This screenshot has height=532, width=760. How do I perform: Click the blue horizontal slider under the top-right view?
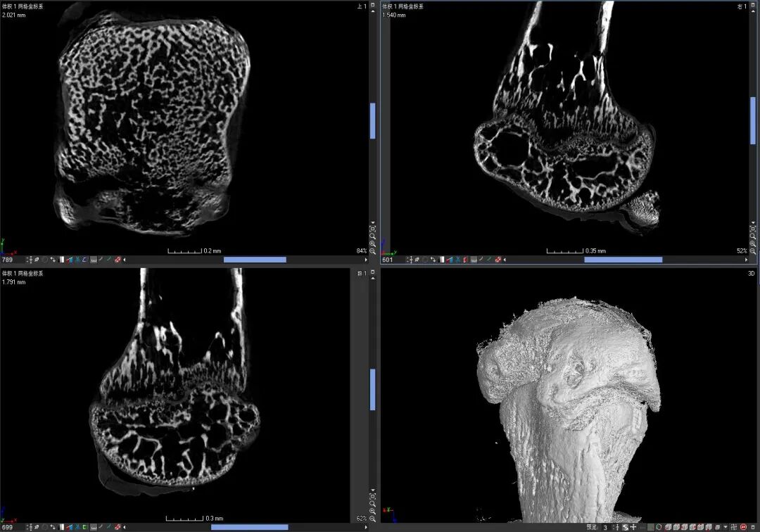[x=623, y=260]
